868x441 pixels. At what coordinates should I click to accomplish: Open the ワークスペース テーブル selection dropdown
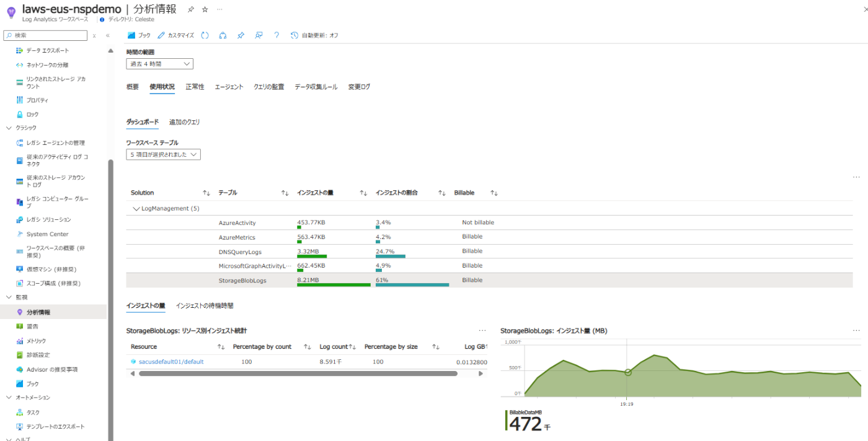tap(164, 154)
